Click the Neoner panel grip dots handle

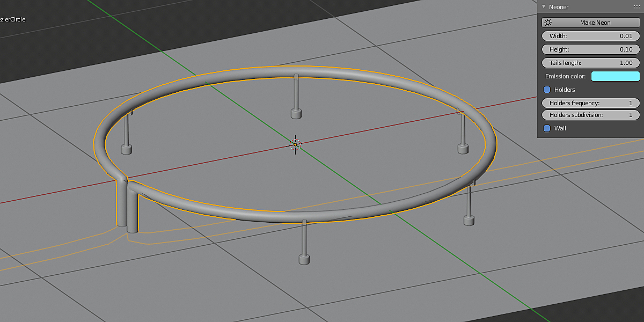click(x=636, y=7)
